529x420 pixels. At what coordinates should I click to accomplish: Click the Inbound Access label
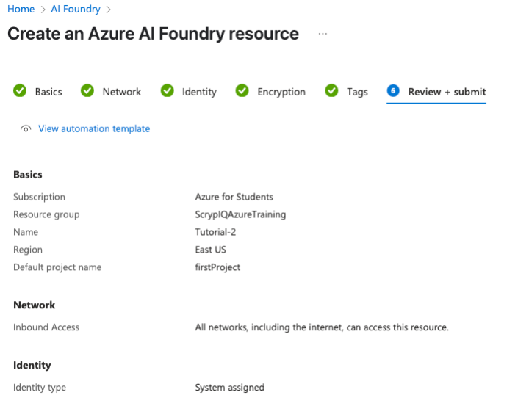click(46, 327)
